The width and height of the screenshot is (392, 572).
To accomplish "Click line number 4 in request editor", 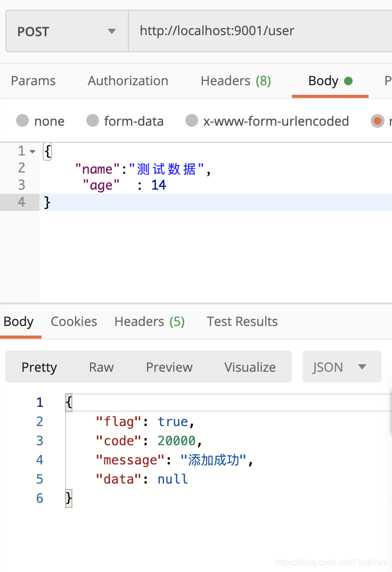I will 21,202.
